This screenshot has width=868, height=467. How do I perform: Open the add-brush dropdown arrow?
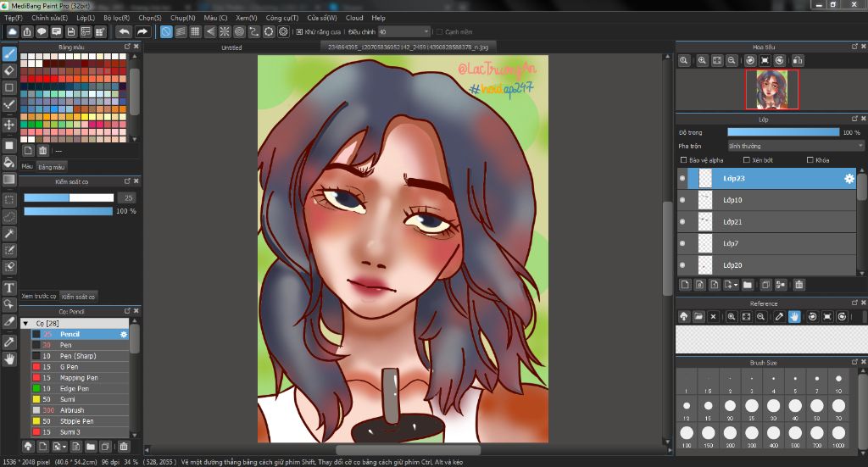point(64,447)
